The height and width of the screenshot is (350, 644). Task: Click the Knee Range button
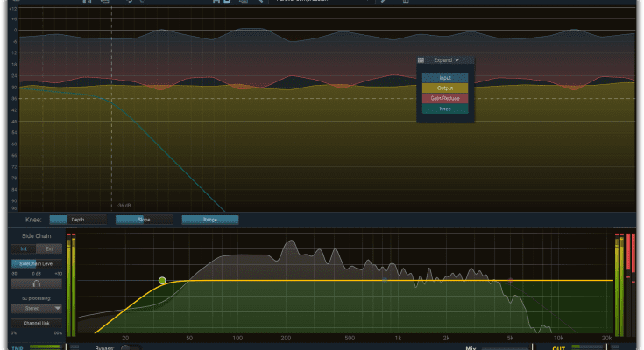pos(209,220)
